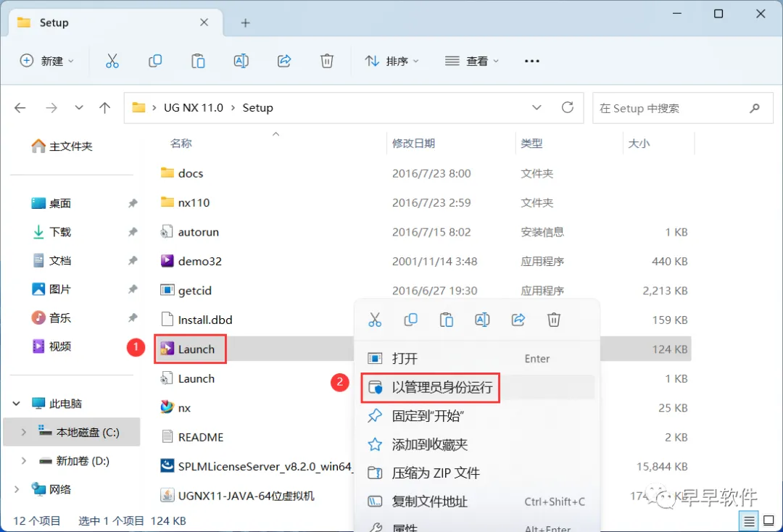Click the Delete trash icon in the top toolbar
Screen dimensions: 783x532
(x=326, y=61)
